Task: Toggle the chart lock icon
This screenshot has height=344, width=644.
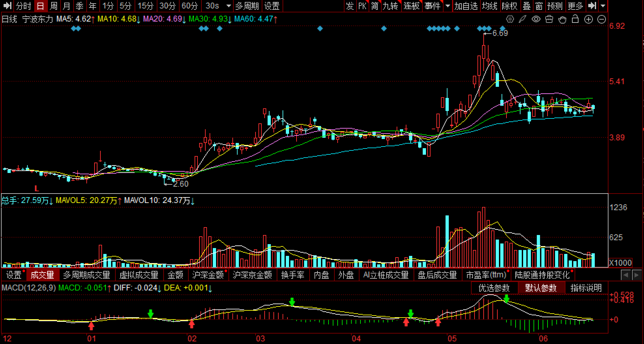Action: [x=575, y=19]
